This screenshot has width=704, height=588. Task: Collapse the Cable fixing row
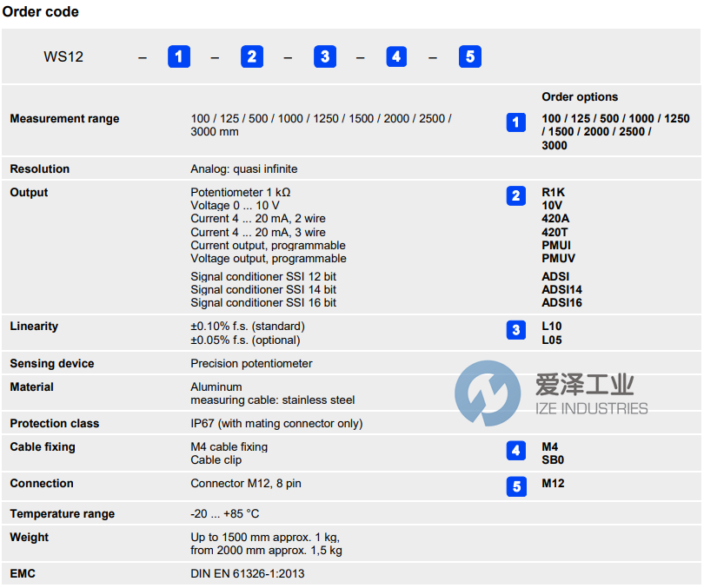click(43, 446)
